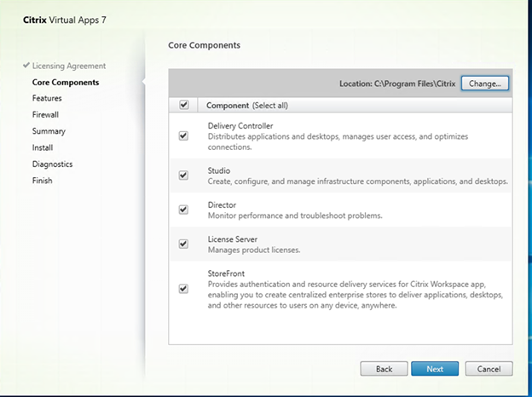Click the Component (Select all) header label
Image resolution: width=532 pixels, height=397 pixels.
(x=247, y=106)
